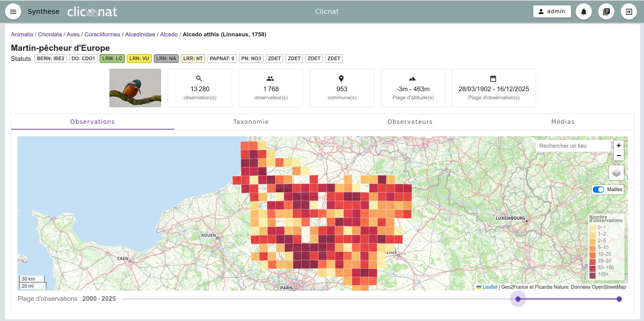Click the LRN: VU status badge
Screen dimensions: 644x321
pyautogui.click(x=139, y=59)
